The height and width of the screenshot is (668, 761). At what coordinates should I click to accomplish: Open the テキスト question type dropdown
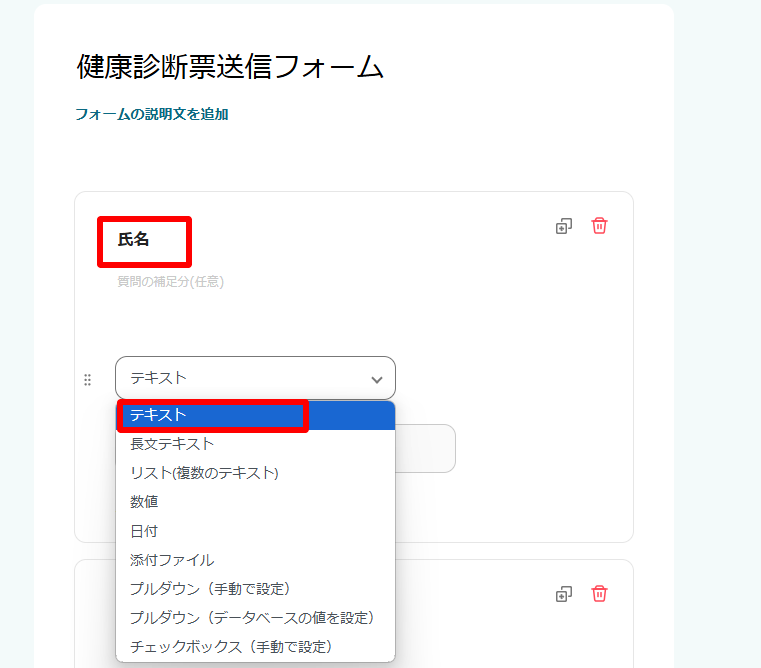click(x=255, y=378)
